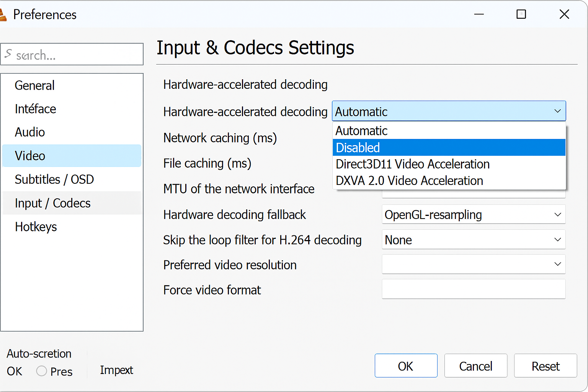Go to the General preferences section
588x392 pixels.
34,85
